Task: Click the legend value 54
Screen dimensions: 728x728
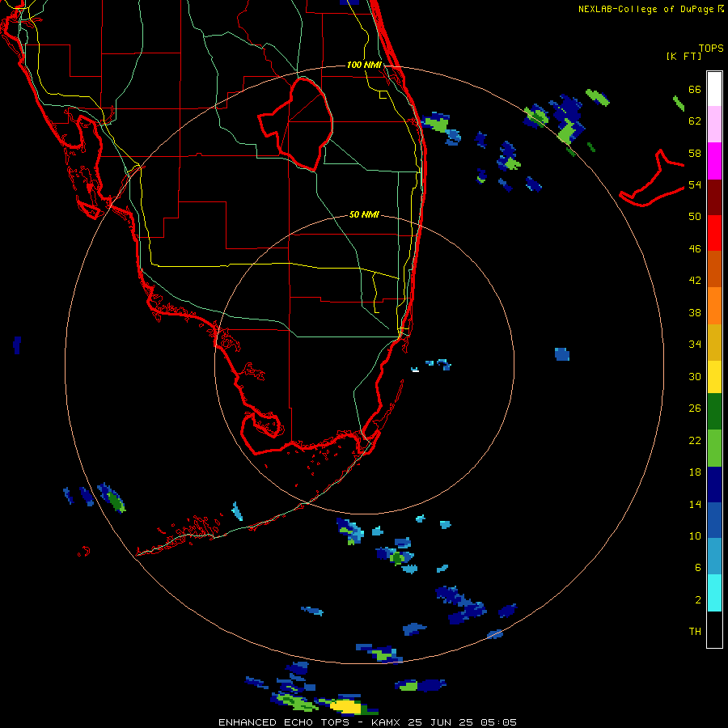Action: 695,184
